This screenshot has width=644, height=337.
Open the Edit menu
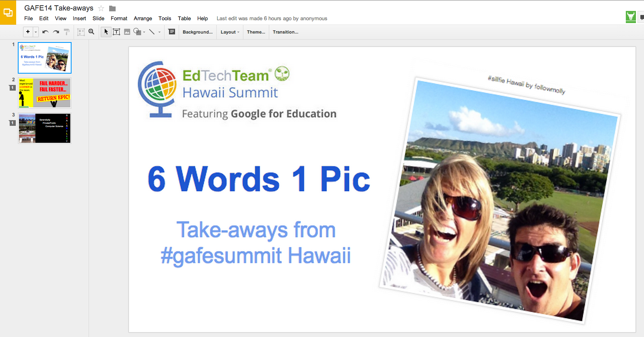tap(44, 18)
